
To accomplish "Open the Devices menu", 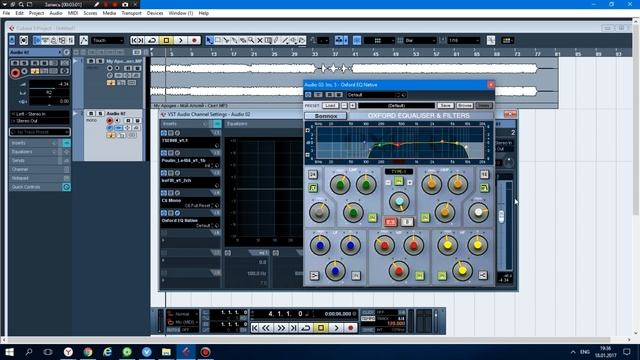I will [x=155, y=13].
